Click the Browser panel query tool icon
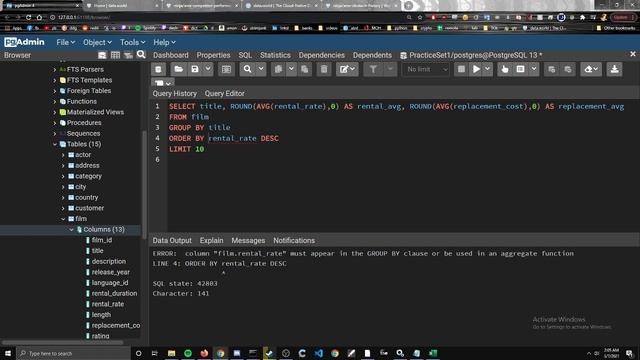 102,55
